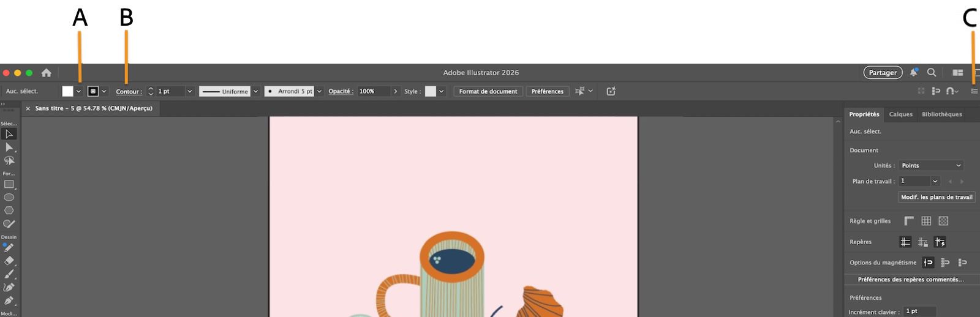Show rulers icon in Règle et grilles

pos(909,221)
